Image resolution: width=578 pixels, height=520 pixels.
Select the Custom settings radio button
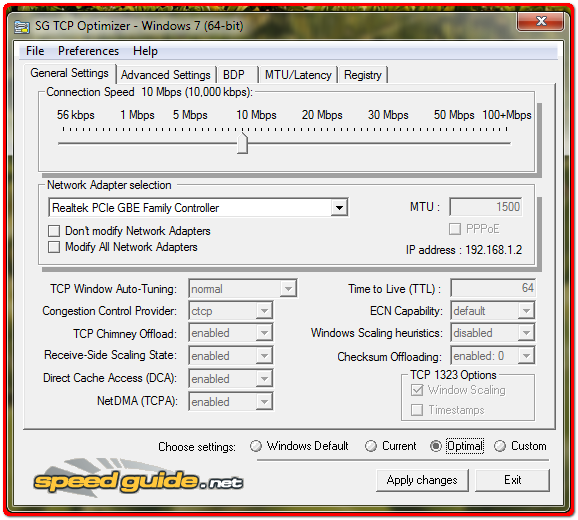pyautogui.click(x=500, y=446)
